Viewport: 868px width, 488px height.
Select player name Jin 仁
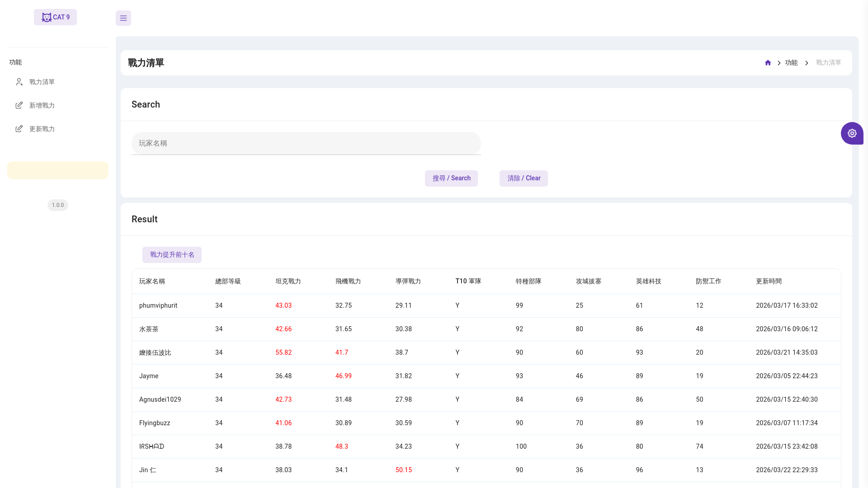tap(148, 470)
